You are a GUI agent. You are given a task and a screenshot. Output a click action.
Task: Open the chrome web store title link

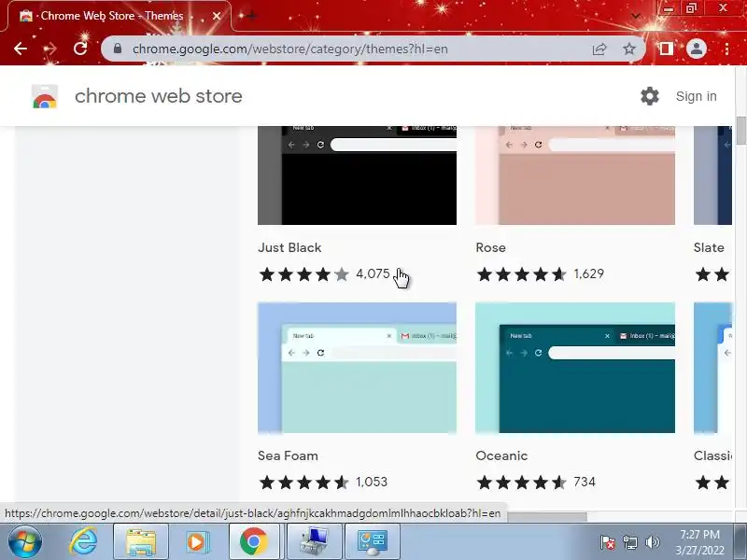click(x=158, y=96)
